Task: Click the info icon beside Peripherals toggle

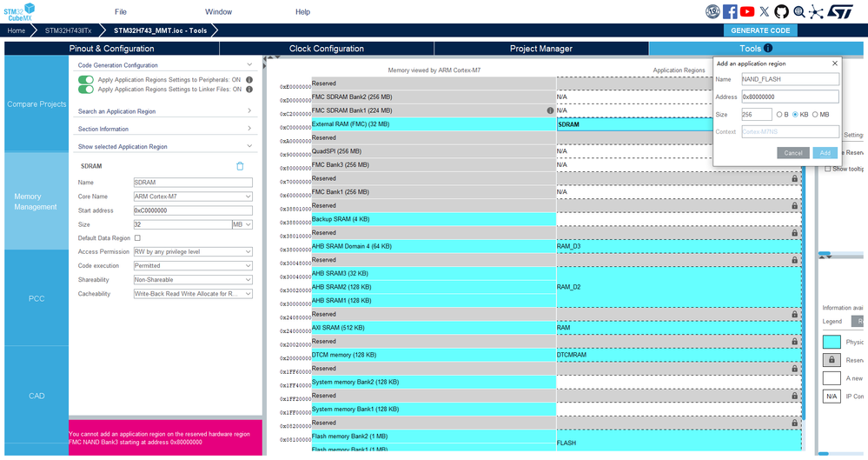Action: pos(249,80)
